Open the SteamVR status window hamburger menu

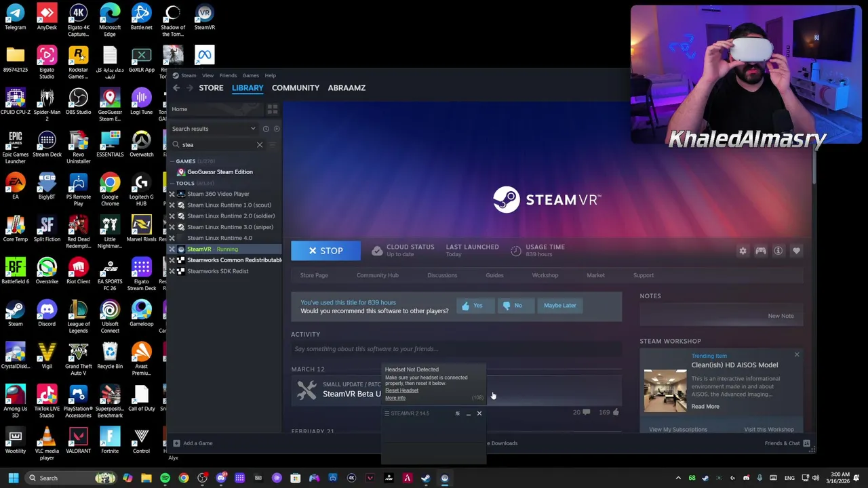click(387, 413)
